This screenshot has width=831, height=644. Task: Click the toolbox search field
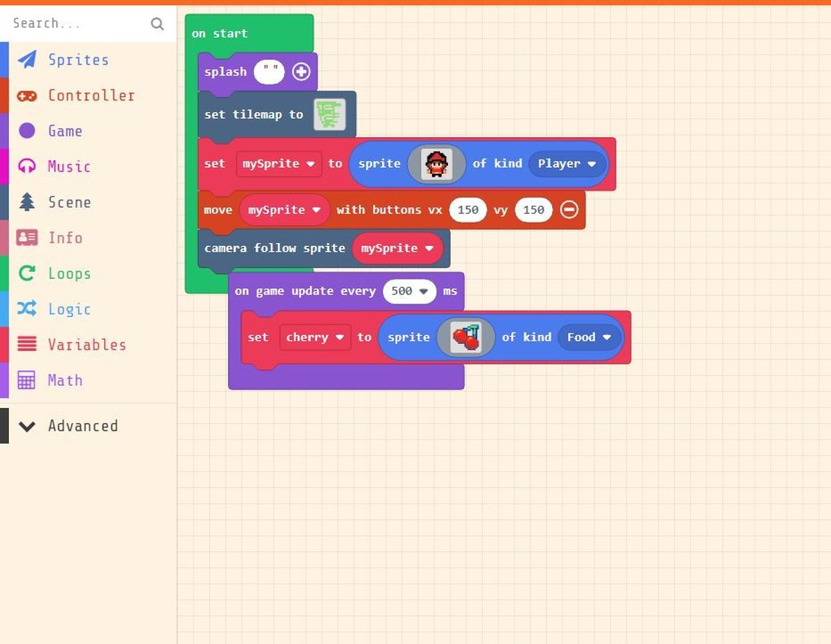click(x=76, y=24)
